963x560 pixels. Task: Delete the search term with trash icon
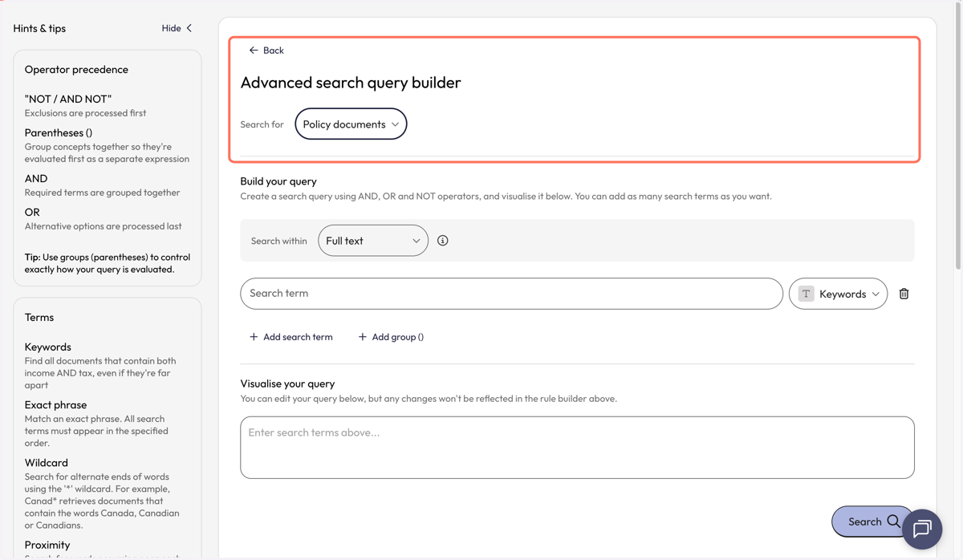[x=904, y=294]
